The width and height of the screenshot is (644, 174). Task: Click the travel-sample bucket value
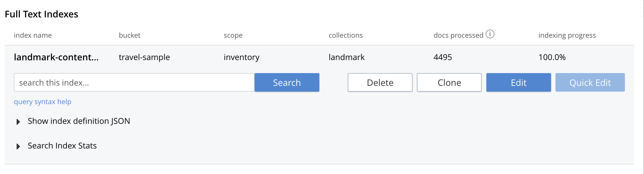144,57
